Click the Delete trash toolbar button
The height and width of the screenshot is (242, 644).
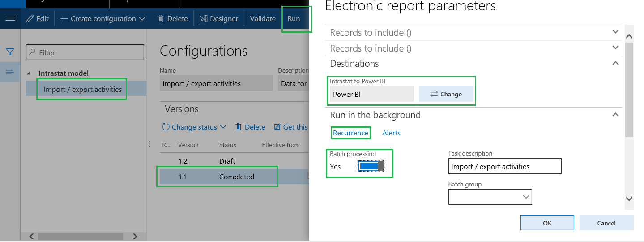[172, 18]
